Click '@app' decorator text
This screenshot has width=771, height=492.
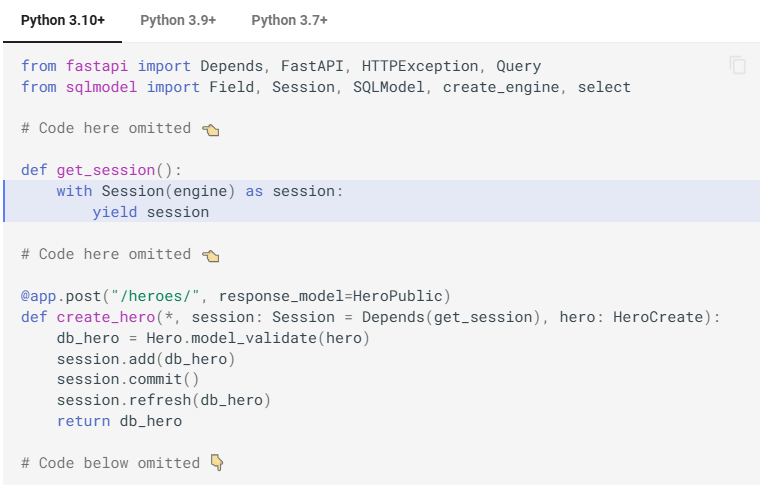[38, 296]
